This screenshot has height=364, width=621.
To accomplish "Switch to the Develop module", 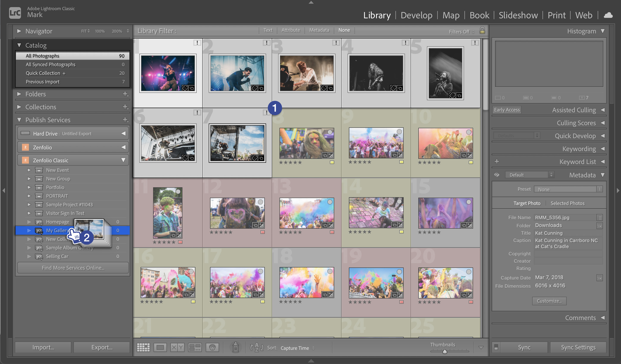I will pos(416,15).
